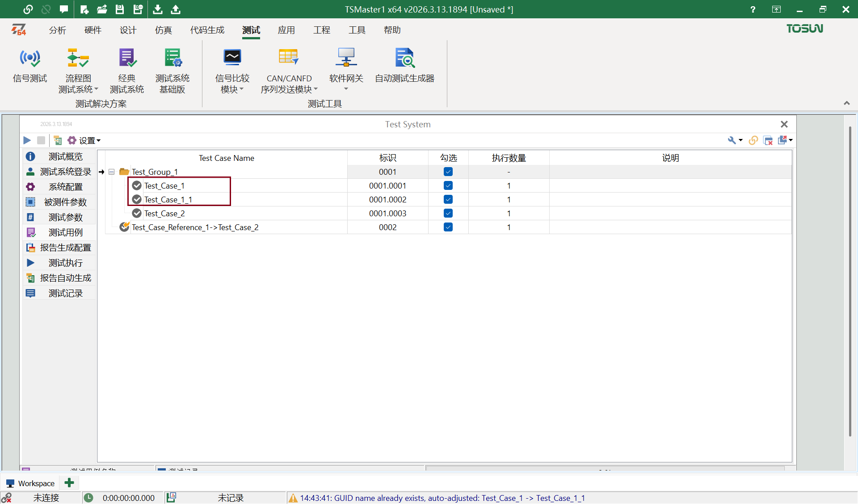Screen dimensions: 858x504
Task: Uncheck Test_Case_Reference_1->Test_Case_2
Action: click(448, 227)
